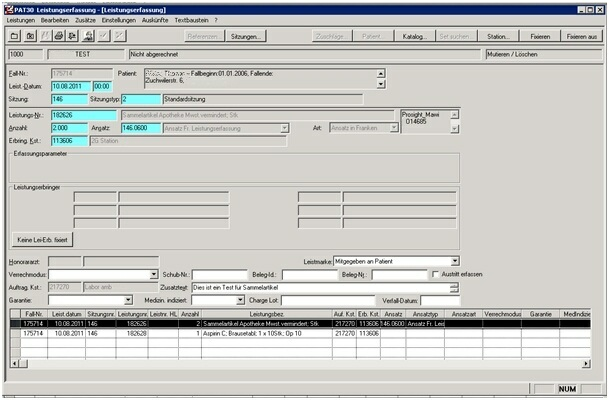Tick the Austritt erfassen checkbox

tap(435, 274)
